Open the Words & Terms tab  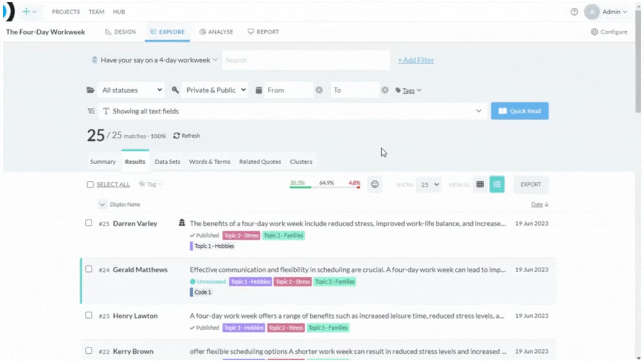click(x=210, y=161)
